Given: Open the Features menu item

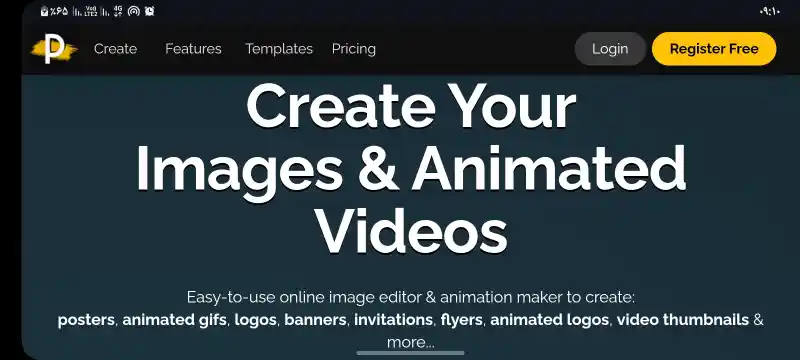Looking at the screenshot, I should click(x=193, y=49).
